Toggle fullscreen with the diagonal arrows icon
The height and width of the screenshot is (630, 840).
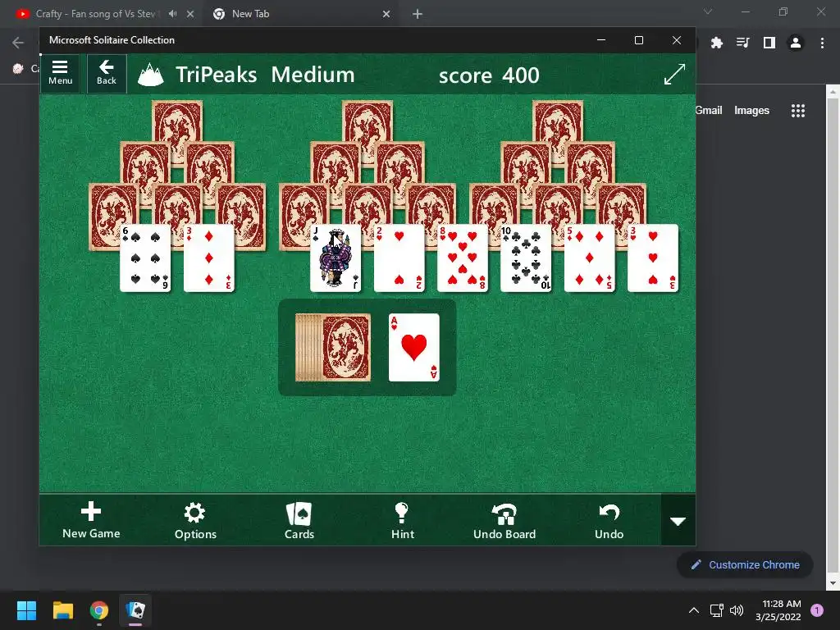coord(674,74)
